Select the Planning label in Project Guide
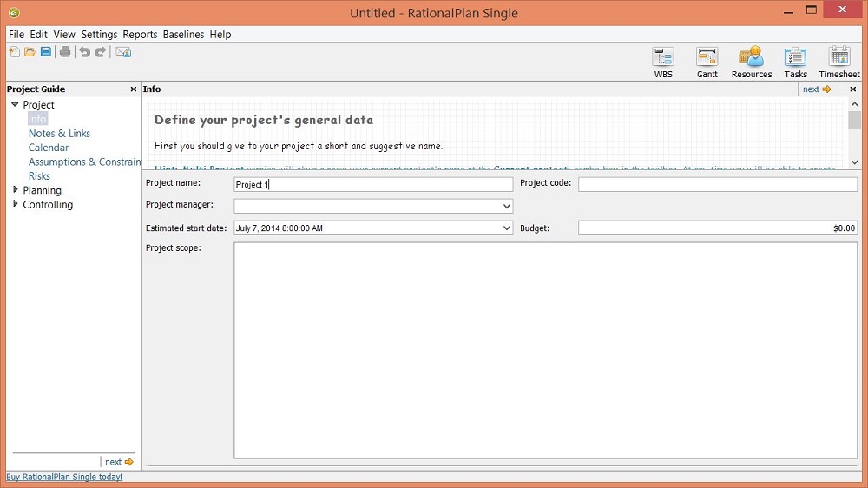The height and width of the screenshot is (488, 868). [x=42, y=190]
